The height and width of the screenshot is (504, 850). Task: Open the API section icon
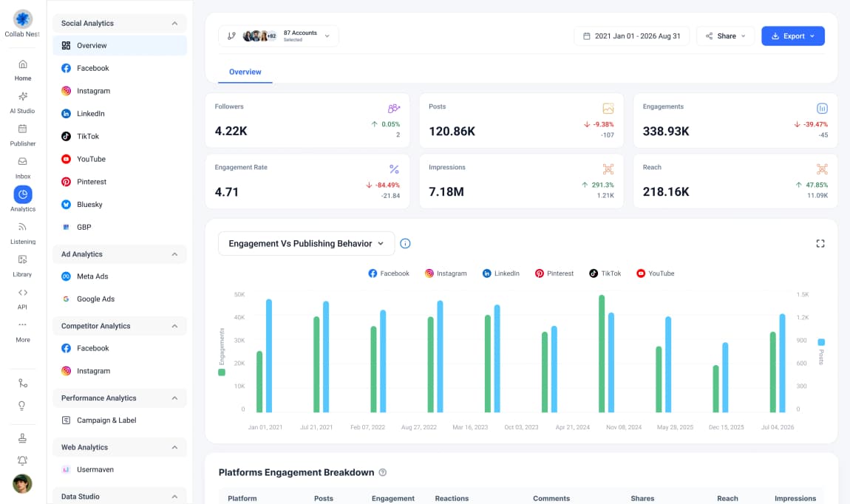(x=23, y=293)
